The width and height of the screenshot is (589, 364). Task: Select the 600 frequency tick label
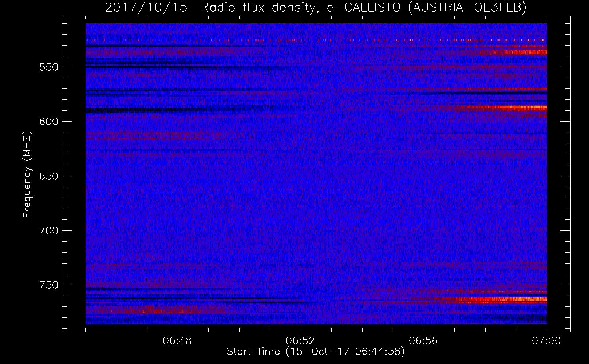tap(49, 122)
